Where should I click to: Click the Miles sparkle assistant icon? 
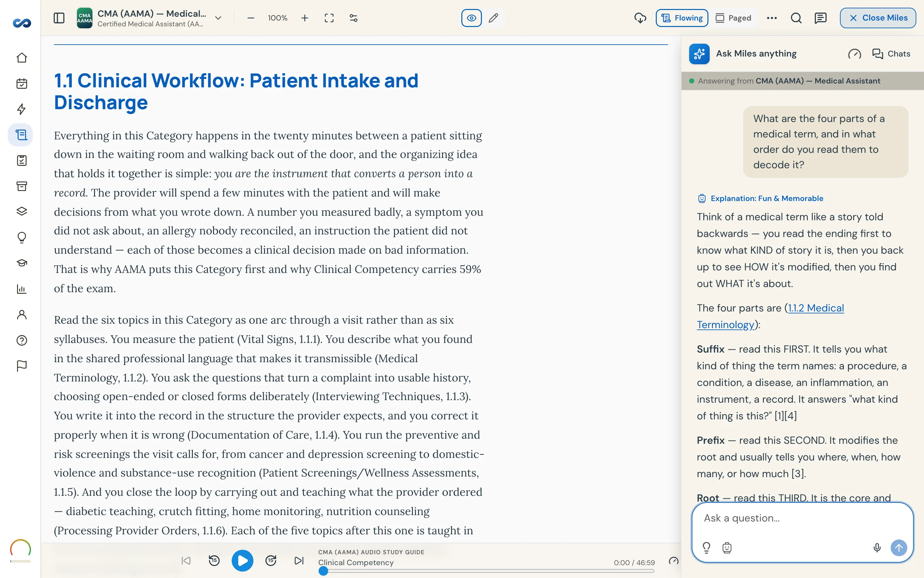[x=699, y=54]
